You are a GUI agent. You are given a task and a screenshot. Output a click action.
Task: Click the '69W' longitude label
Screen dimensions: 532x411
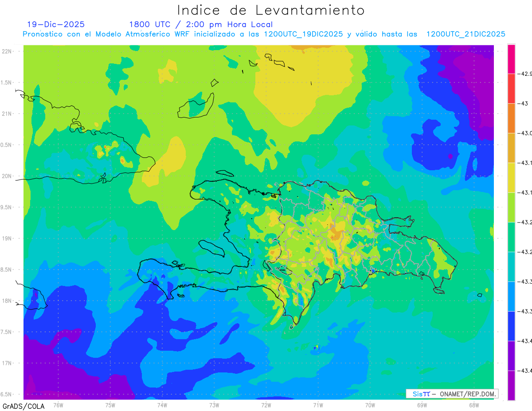[422, 405]
